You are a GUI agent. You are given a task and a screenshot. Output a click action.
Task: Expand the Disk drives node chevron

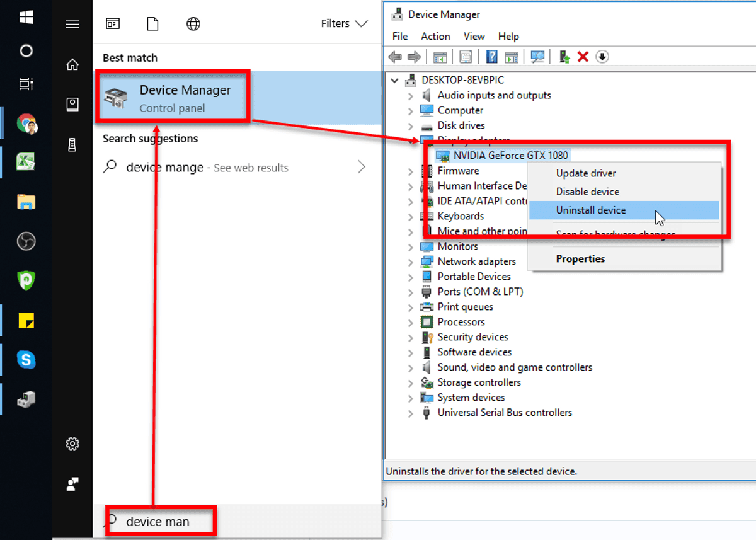pyautogui.click(x=411, y=126)
